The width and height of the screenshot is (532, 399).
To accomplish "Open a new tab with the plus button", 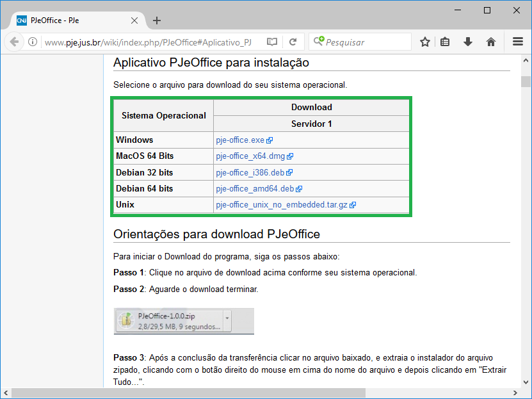I will click(157, 20).
